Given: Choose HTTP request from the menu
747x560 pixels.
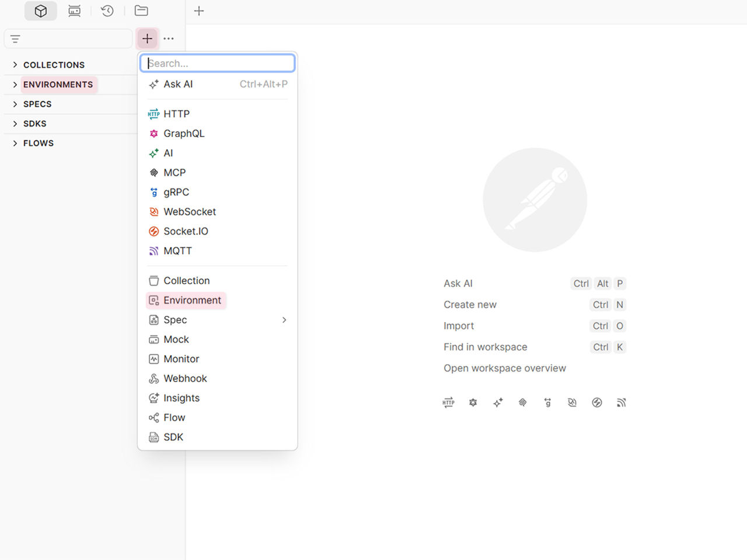Looking at the screenshot, I should point(217,114).
